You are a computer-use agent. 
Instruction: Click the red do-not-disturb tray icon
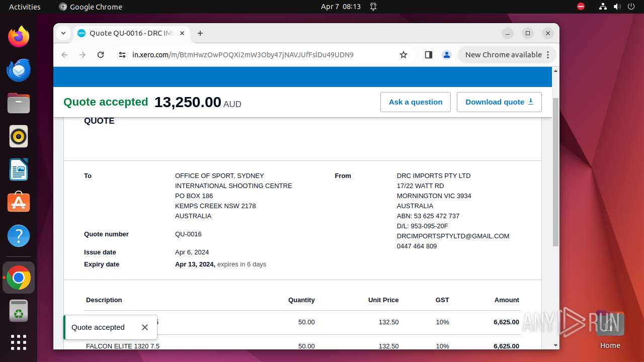(x=581, y=7)
